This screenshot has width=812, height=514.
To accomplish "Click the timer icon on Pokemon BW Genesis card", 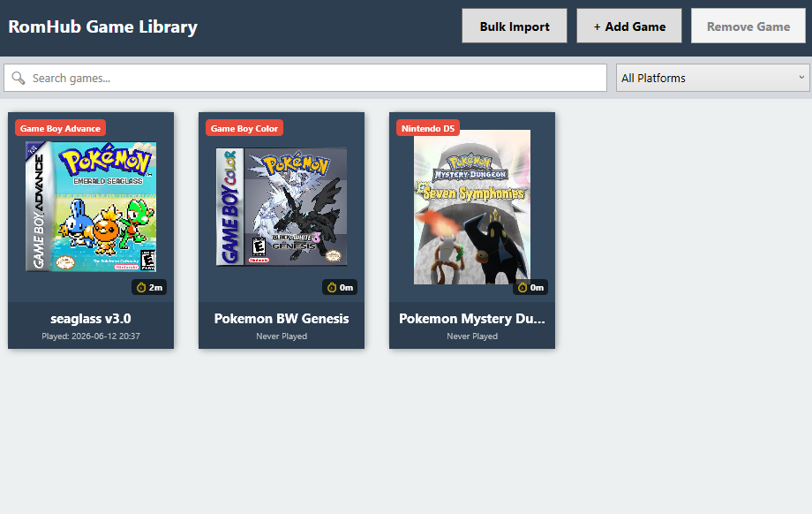I will tap(332, 288).
